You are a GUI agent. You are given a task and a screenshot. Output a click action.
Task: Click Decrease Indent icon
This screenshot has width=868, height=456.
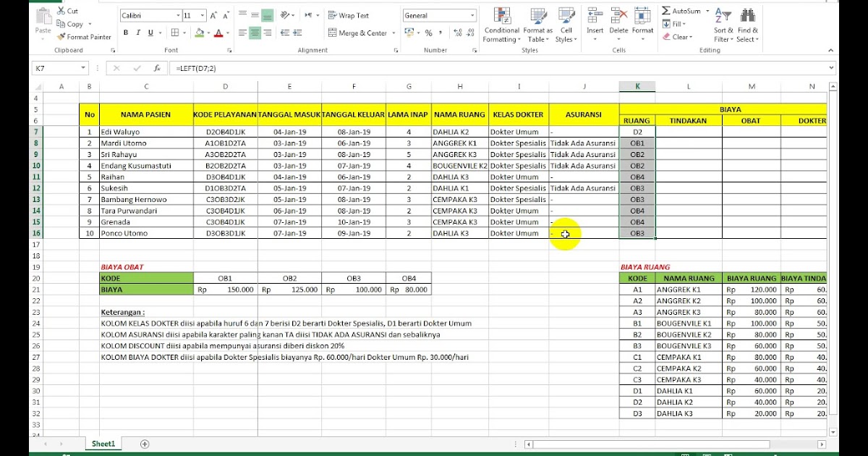tap(284, 33)
